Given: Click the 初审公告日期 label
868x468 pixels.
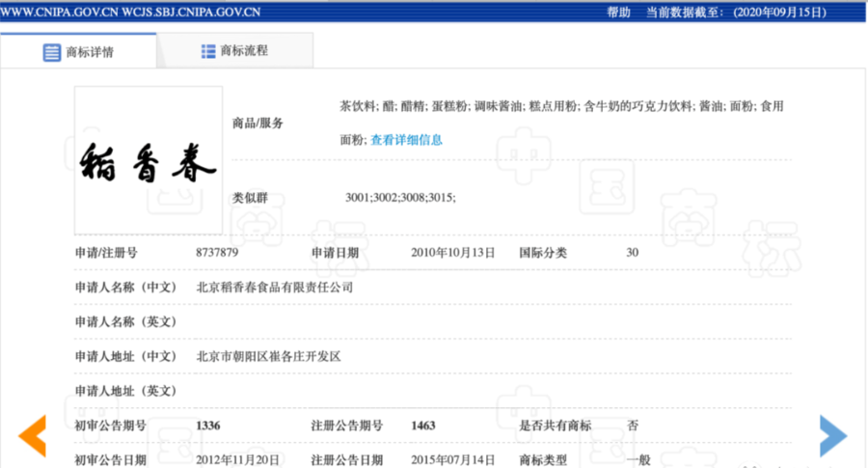Looking at the screenshot, I should pos(110,460).
